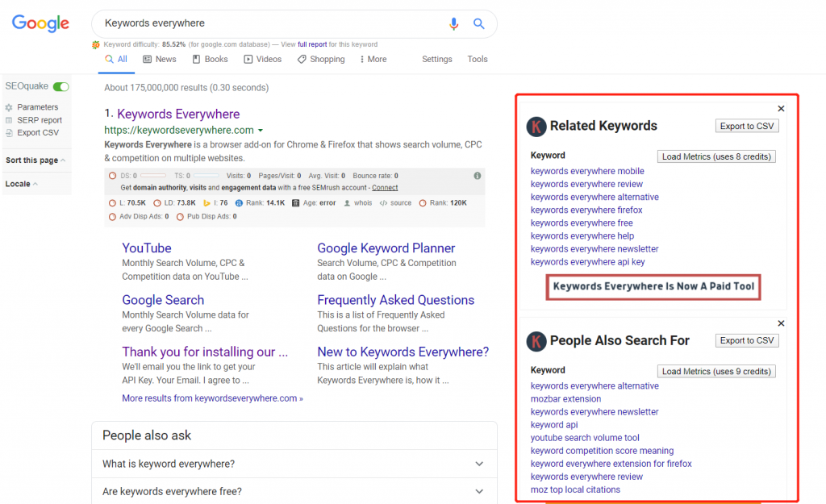This screenshot has height=504, width=826.
Task: Click the SEOquake info icon in metrics bar
Action: point(477,176)
